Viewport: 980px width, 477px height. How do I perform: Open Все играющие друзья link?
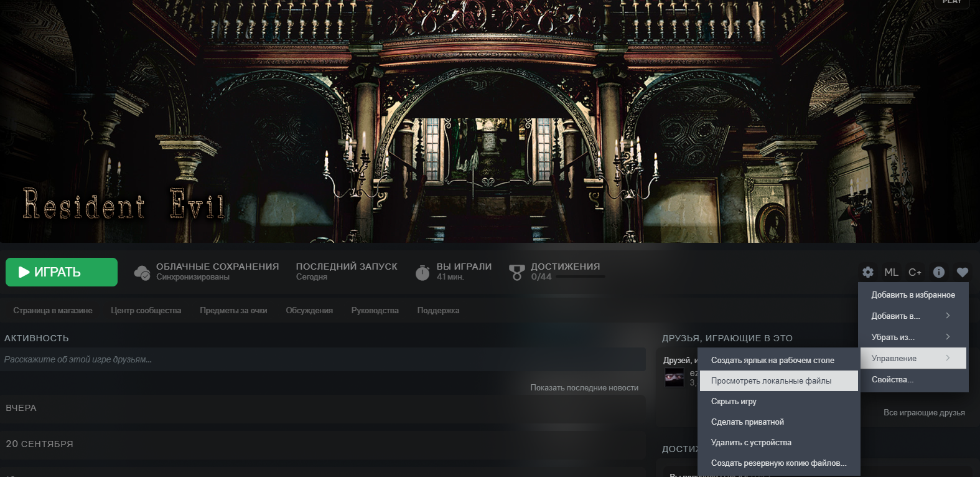click(924, 412)
